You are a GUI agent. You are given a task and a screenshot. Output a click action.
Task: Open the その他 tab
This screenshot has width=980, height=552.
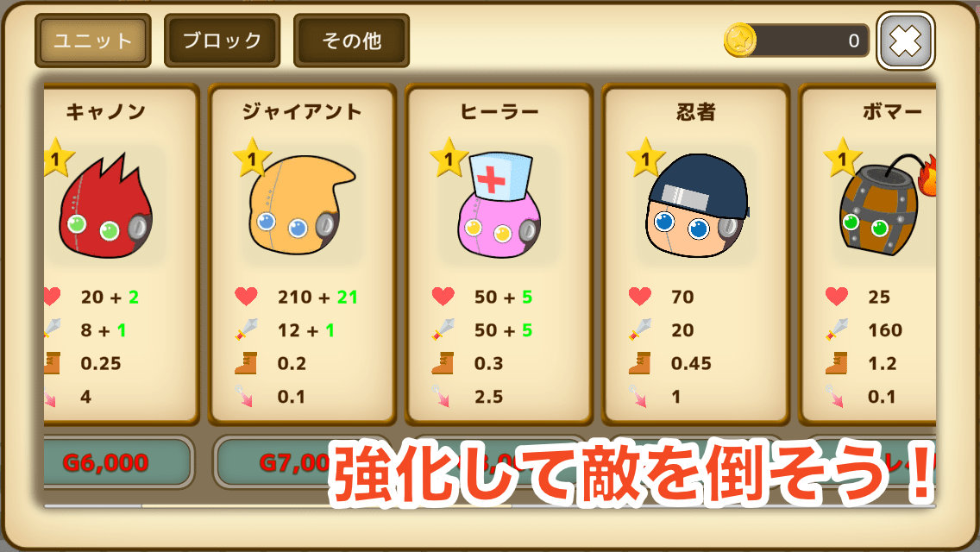(351, 41)
